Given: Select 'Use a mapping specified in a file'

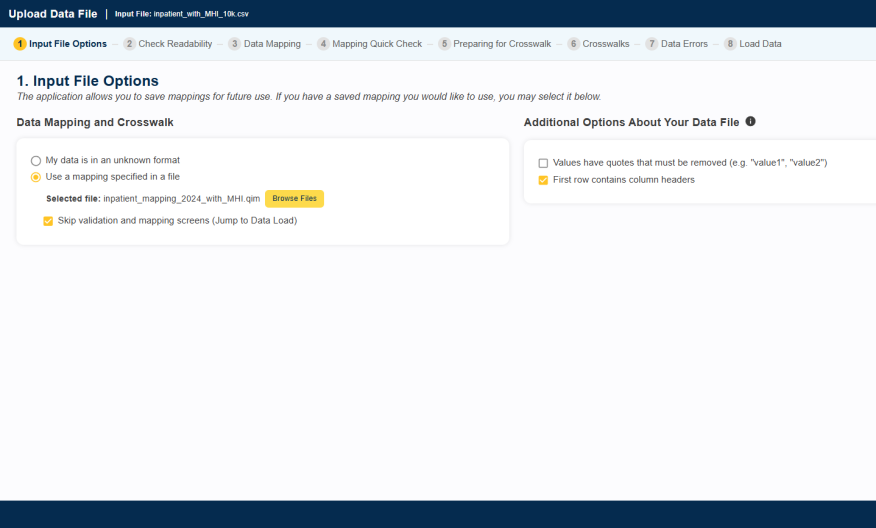Looking at the screenshot, I should 36,177.
